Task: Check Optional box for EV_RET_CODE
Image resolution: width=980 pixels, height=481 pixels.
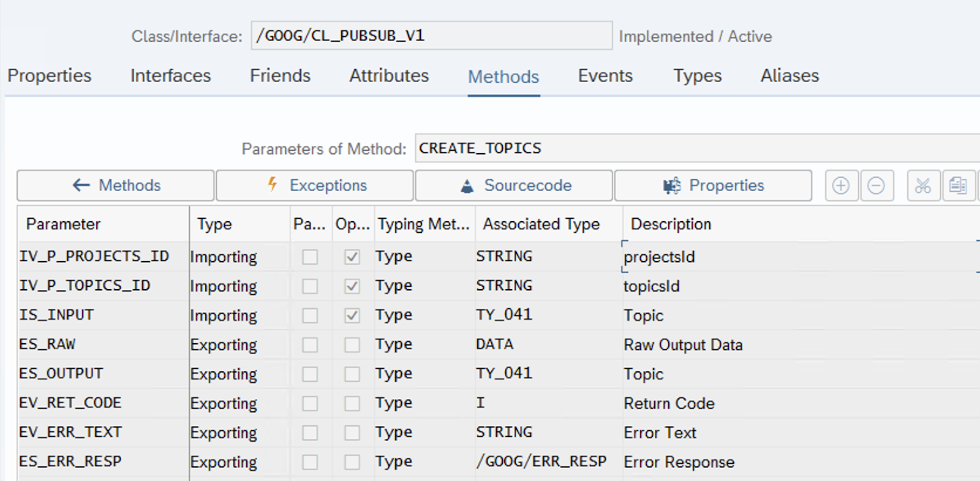Action: (352, 404)
